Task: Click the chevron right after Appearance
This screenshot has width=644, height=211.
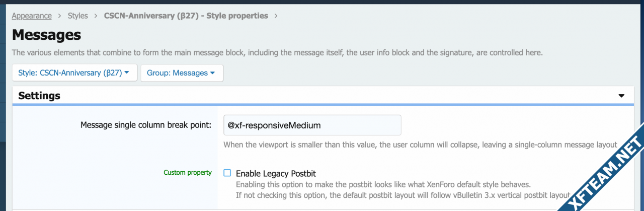Action: point(60,16)
